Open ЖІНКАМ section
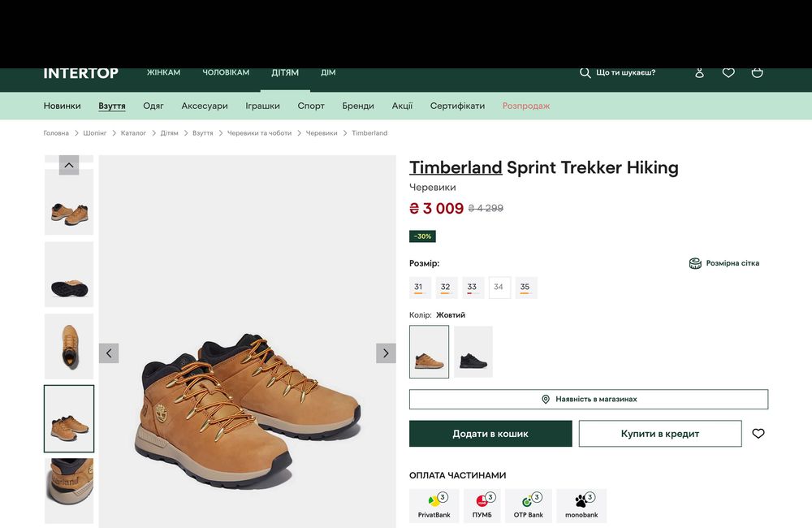 tap(164, 72)
